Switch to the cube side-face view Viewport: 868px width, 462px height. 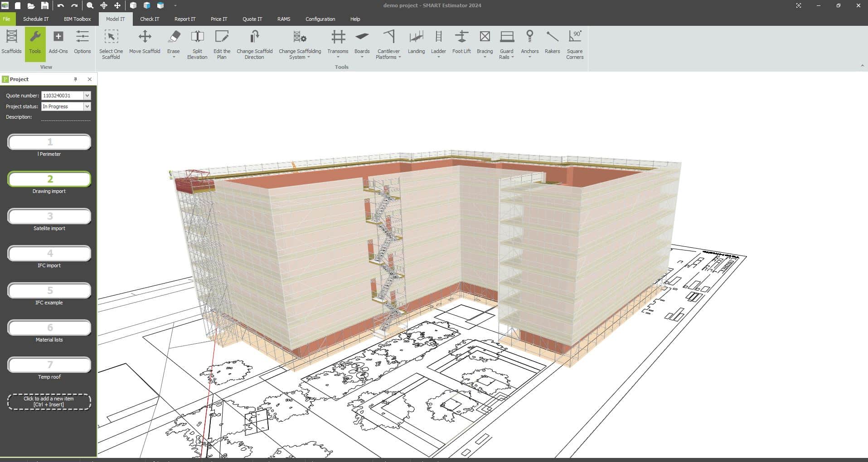[147, 5]
